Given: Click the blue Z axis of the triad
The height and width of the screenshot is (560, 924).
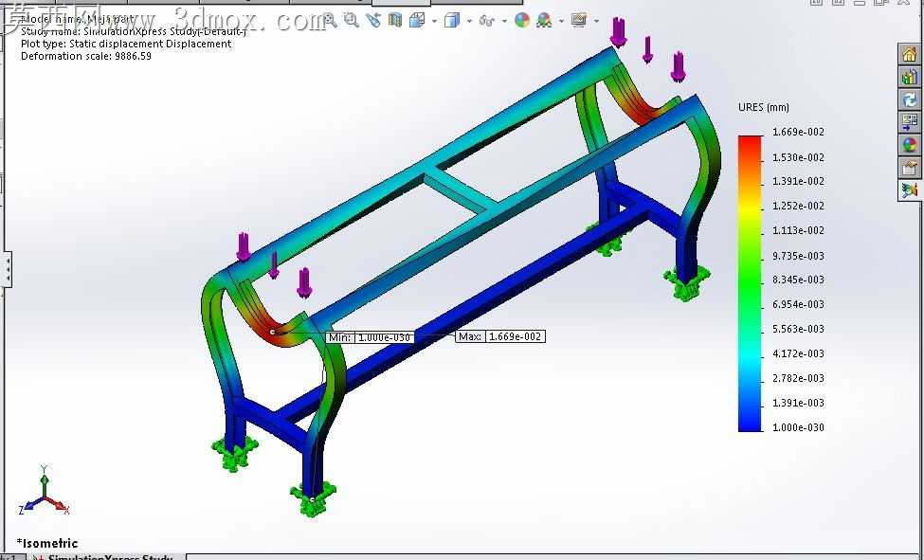Looking at the screenshot, I should [x=30, y=505].
